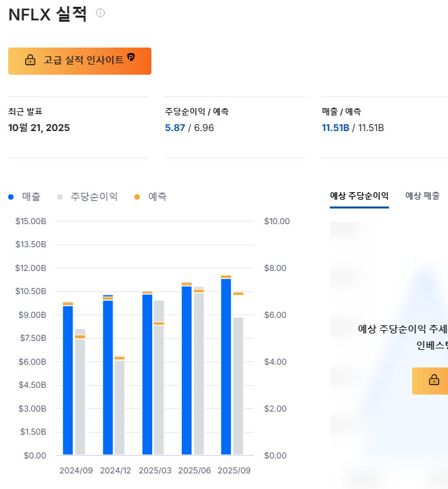The height and width of the screenshot is (489, 448).
Task: Select the 2024/12 gray EPS bar
Action: pyautogui.click(x=119, y=407)
